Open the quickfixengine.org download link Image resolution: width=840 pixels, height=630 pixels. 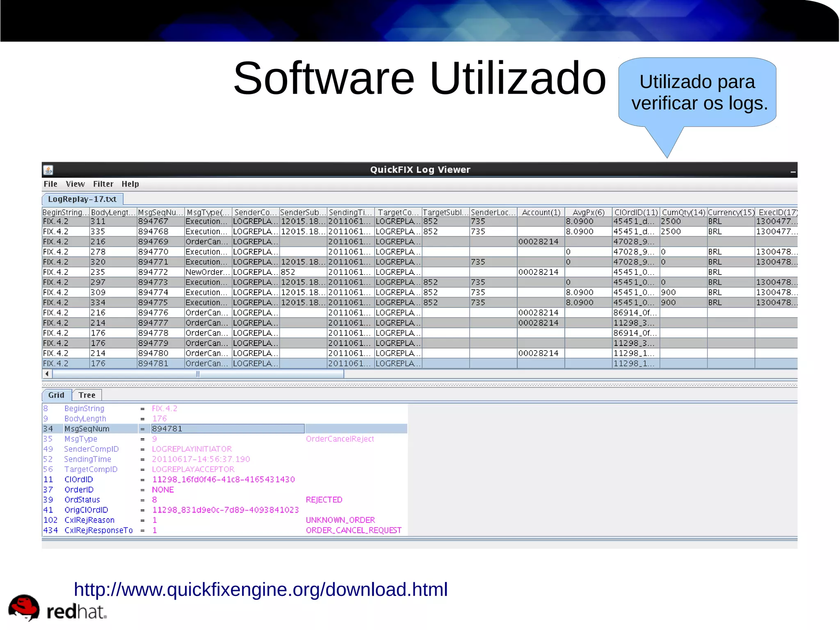(x=261, y=589)
